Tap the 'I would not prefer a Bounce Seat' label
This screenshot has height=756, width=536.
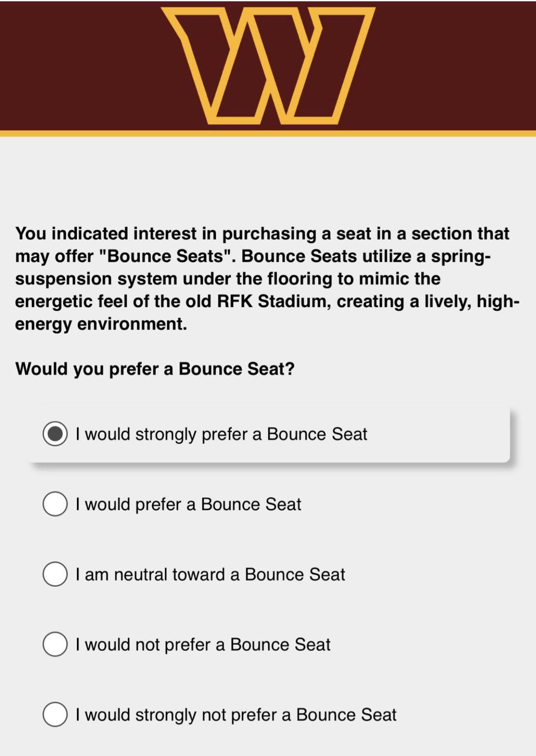203,645
